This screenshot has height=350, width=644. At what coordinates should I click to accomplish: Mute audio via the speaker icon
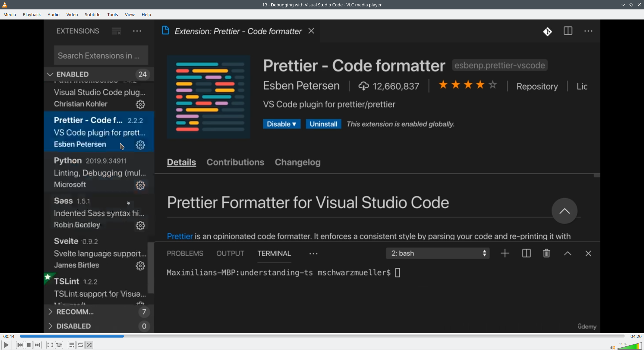click(612, 347)
